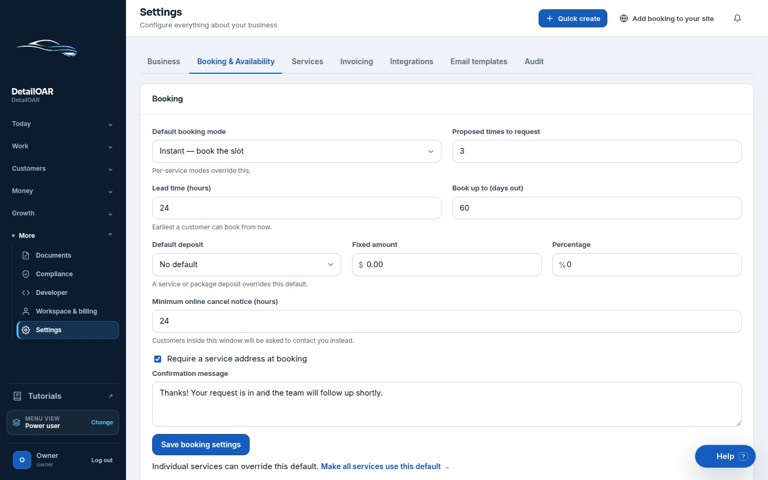Focus the Fixed amount field
The width and height of the screenshot is (768, 480).
(x=447, y=264)
